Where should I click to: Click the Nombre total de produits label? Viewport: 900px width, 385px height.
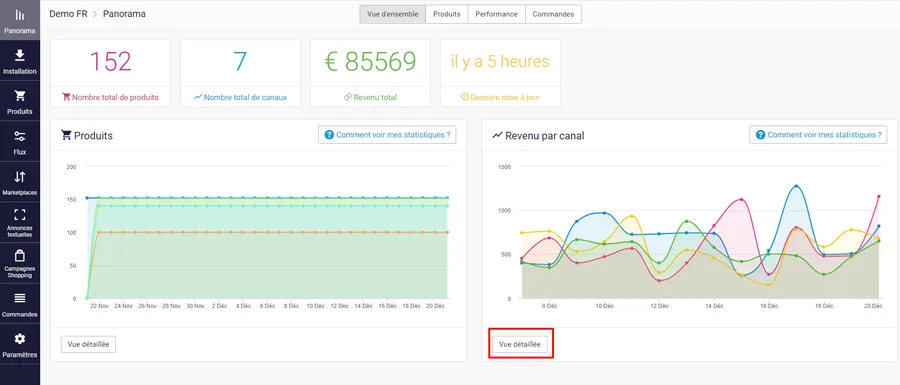pos(115,98)
